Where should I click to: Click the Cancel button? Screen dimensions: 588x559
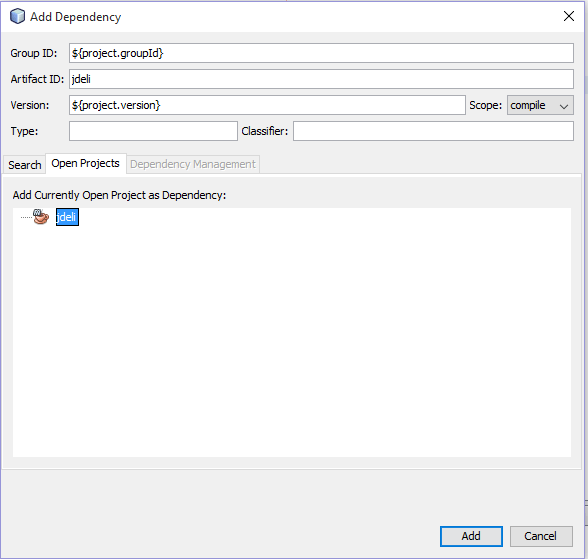click(541, 536)
